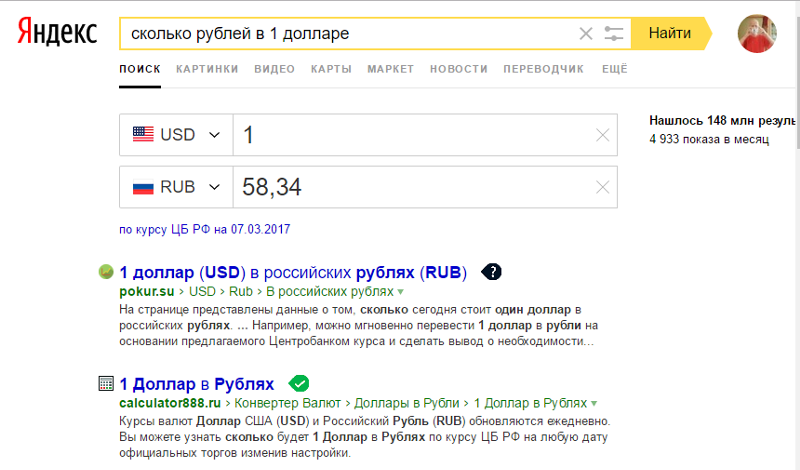Open the USD breadcrumb under pokur.su
This screenshot has width=800, height=470.
(202, 291)
